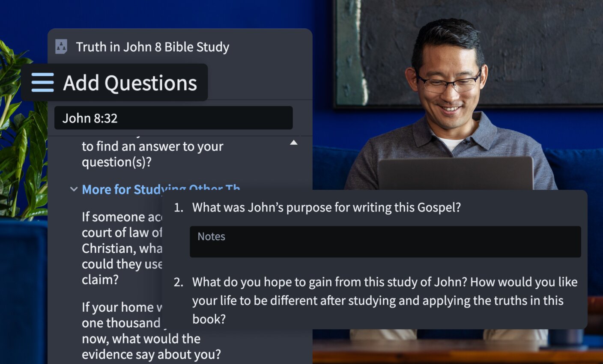Collapse the More for Studying section chevron
This screenshot has height=364, width=603.
(x=74, y=189)
